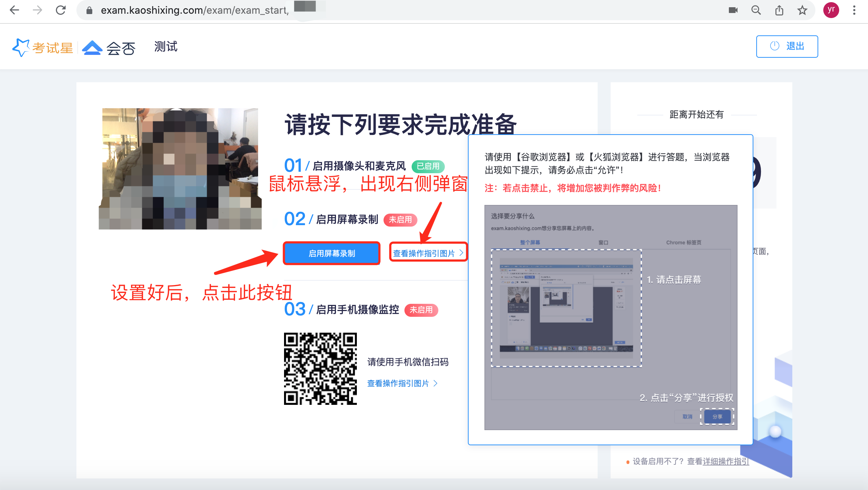Click the 退出 exit button
Screen dimensions: 868x490
pyautogui.click(x=787, y=46)
